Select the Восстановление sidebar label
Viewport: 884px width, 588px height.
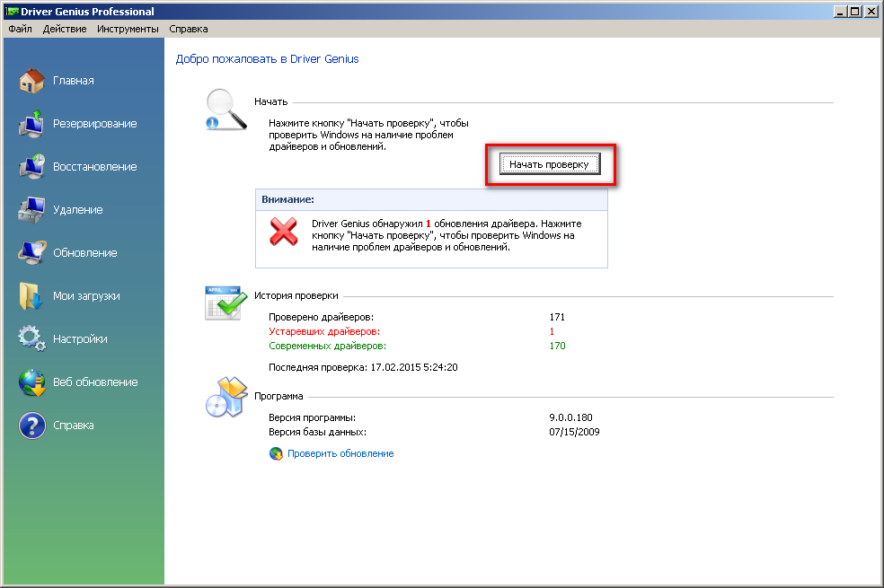tap(94, 167)
